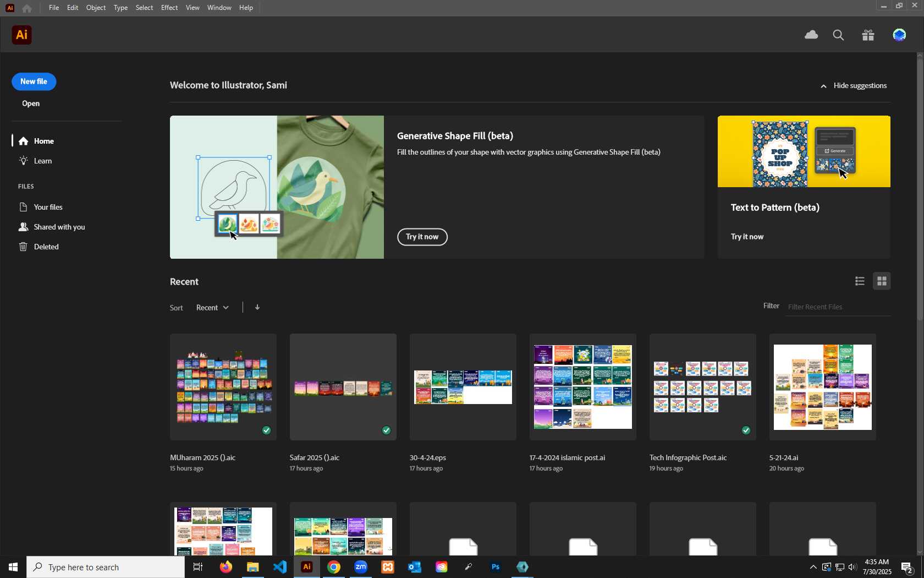Collapse suggestions with Hide suggestions chevron
924x578 pixels.
(853, 86)
